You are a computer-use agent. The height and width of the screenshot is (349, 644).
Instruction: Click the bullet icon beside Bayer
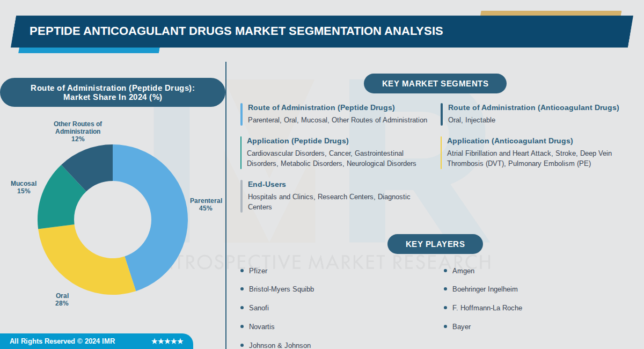pyautogui.click(x=445, y=326)
